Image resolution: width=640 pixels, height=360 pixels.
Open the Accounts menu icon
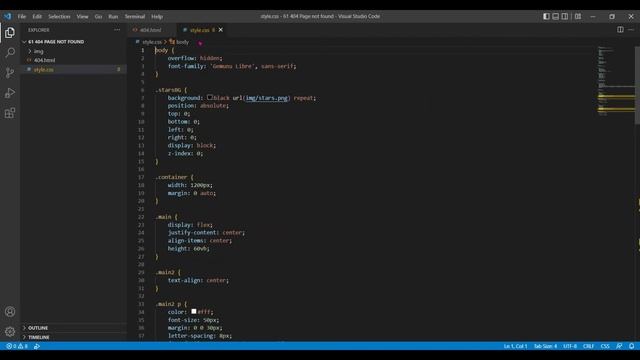click(10, 312)
